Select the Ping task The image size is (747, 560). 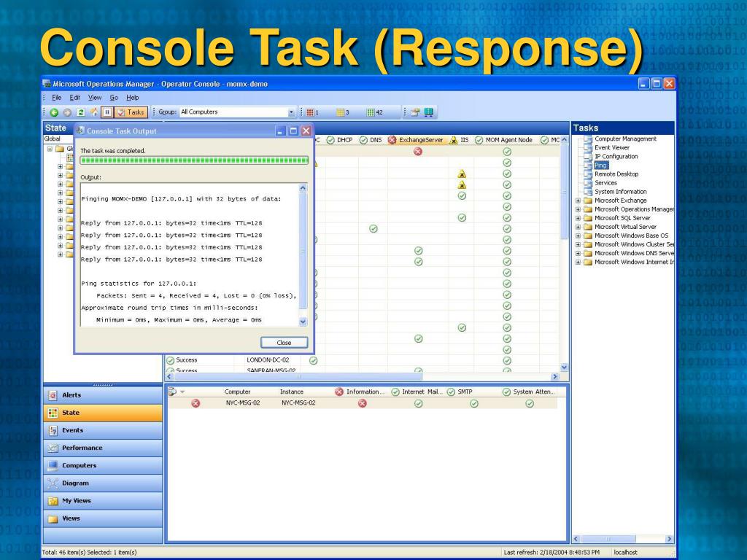pos(601,166)
